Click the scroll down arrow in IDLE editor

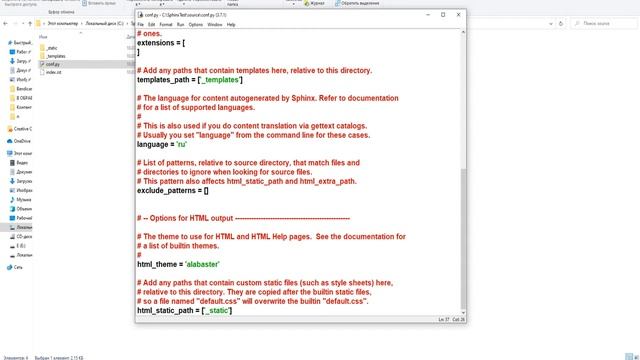463,313
